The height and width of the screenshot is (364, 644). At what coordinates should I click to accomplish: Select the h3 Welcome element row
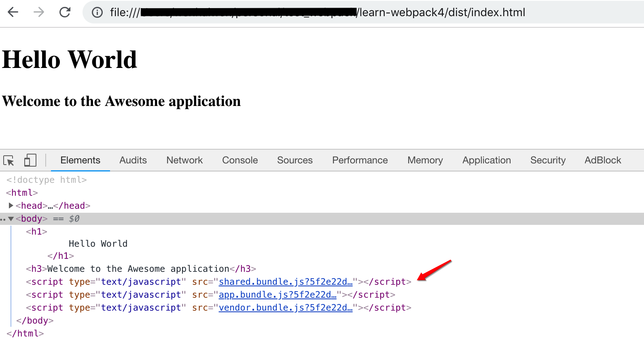pos(141,269)
